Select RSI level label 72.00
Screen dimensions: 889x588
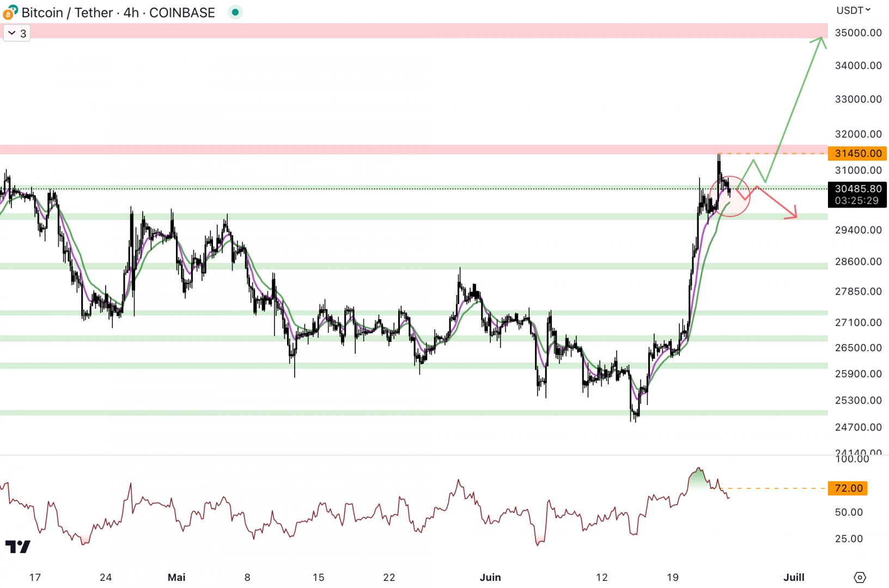[x=848, y=488]
